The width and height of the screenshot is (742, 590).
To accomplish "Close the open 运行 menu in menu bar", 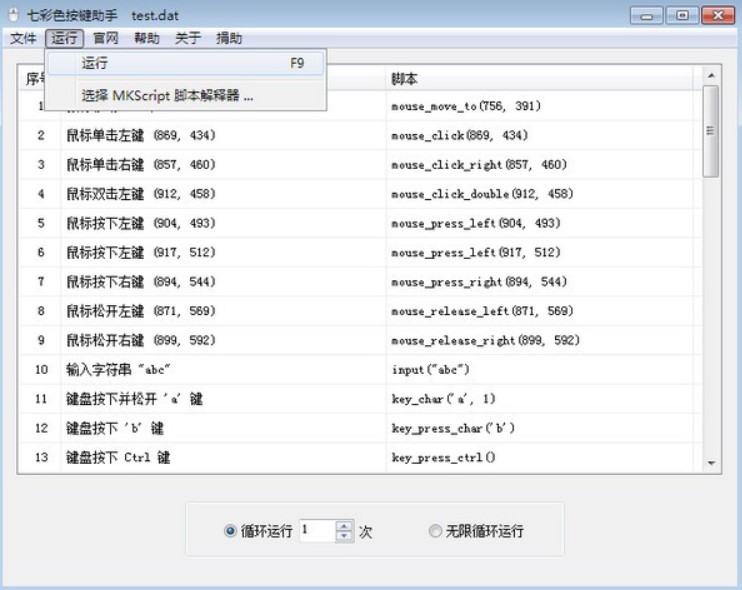I will click(x=64, y=38).
